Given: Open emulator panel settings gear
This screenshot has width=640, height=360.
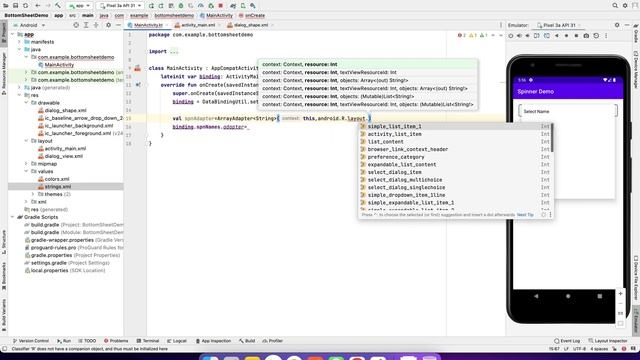Looking at the screenshot, I should click(x=617, y=25).
